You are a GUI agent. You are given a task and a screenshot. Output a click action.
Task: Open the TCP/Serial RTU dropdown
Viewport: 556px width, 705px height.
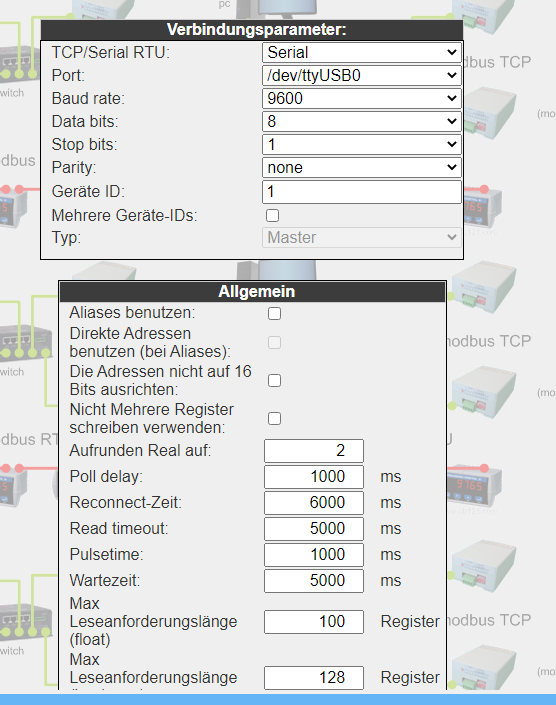[x=361, y=53]
